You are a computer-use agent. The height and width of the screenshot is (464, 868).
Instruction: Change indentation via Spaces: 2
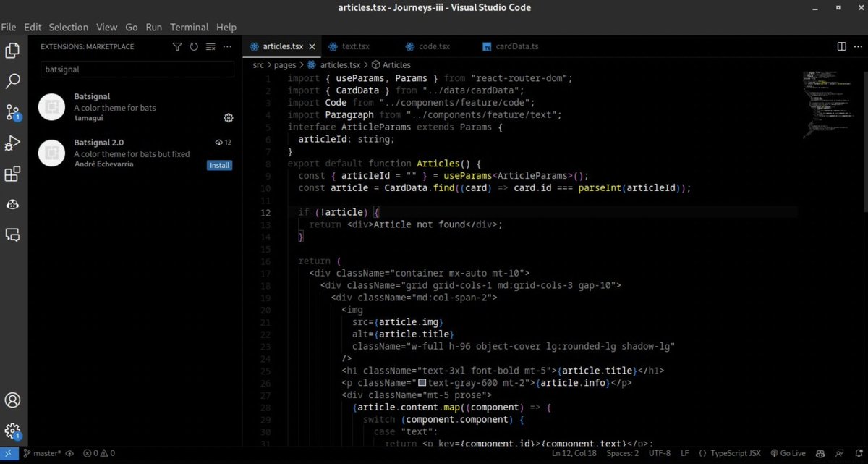click(622, 453)
